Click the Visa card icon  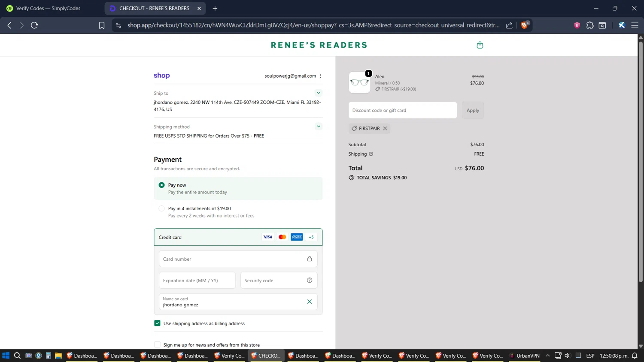pos(268,237)
